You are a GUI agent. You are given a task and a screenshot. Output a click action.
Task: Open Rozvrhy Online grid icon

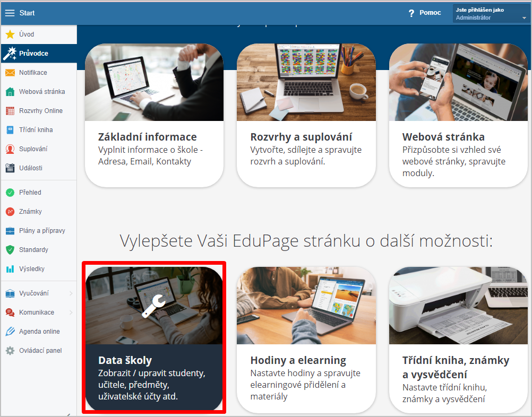(10, 111)
